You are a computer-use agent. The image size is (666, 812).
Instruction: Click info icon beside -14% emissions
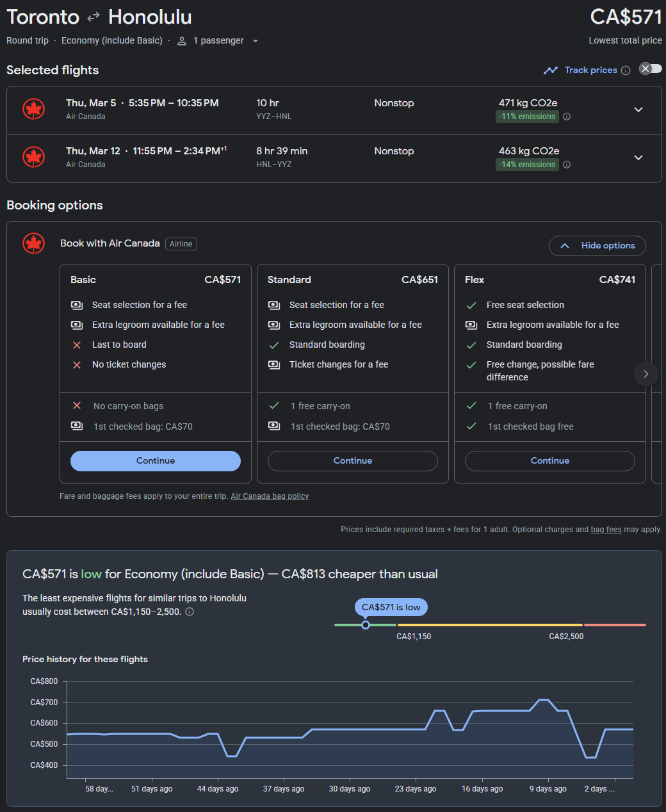(x=567, y=165)
